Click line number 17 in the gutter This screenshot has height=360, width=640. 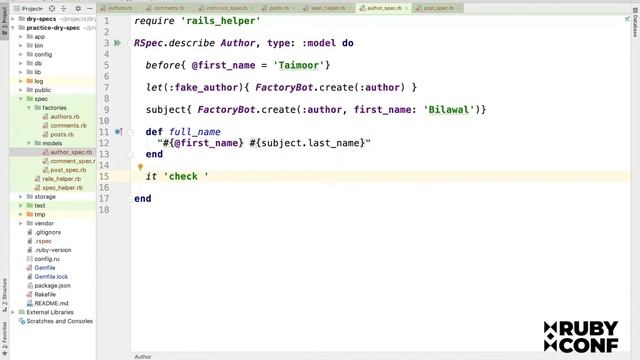(104, 198)
